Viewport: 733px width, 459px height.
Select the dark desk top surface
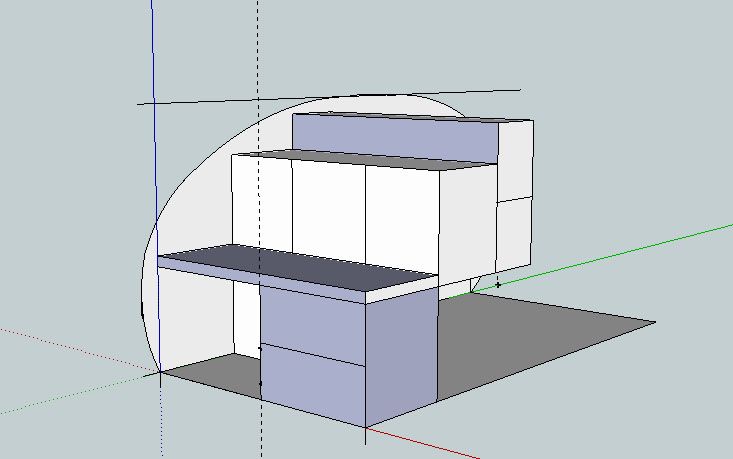[299, 268]
